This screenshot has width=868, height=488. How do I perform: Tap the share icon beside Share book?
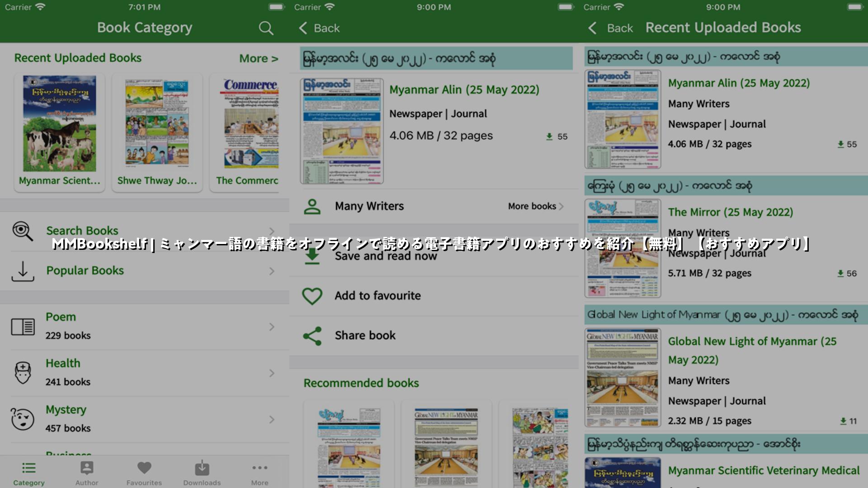(312, 336)
